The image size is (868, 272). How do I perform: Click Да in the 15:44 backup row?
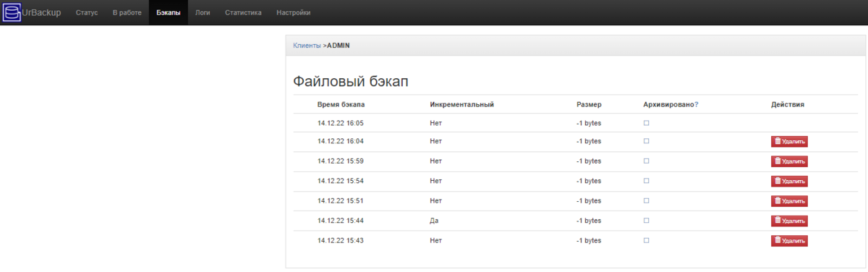tap(434, 220)
